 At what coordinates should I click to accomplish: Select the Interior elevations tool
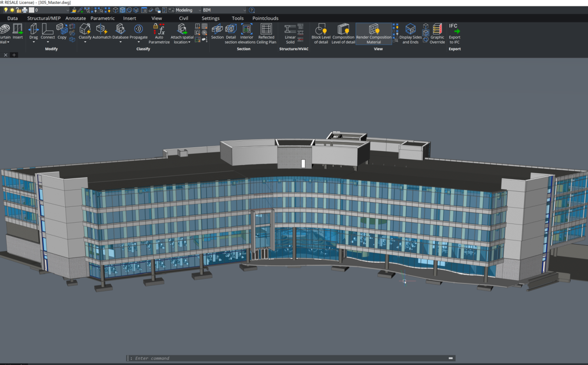click(247, 33)
